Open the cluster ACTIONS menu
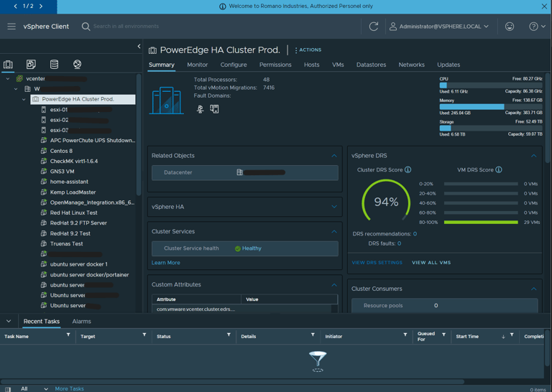Image resolution: width=552 pixels, height=392 pixels. [308, 50]
